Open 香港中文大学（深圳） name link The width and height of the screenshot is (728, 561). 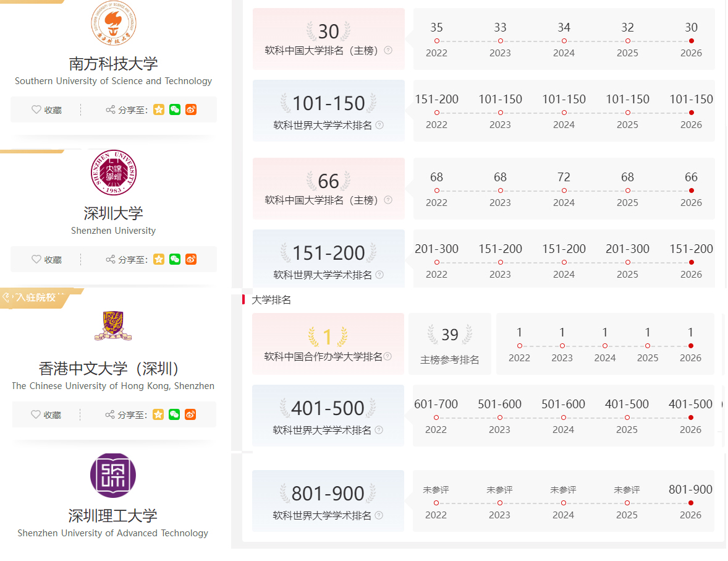click(x=109, y=369)
